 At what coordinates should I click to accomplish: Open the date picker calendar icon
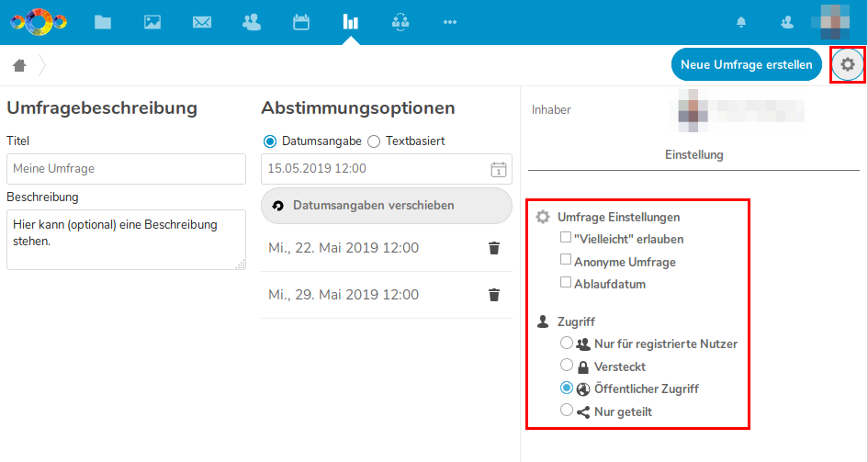498,169
